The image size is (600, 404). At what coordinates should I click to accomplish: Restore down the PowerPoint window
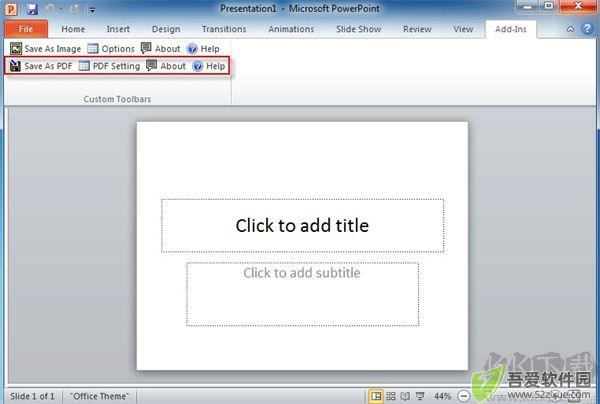coord(549,6)
